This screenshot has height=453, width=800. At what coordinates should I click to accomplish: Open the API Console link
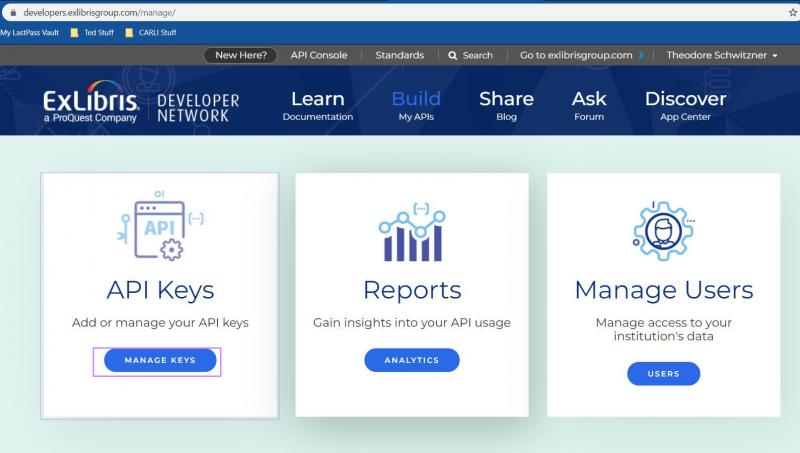click(319, 55)
